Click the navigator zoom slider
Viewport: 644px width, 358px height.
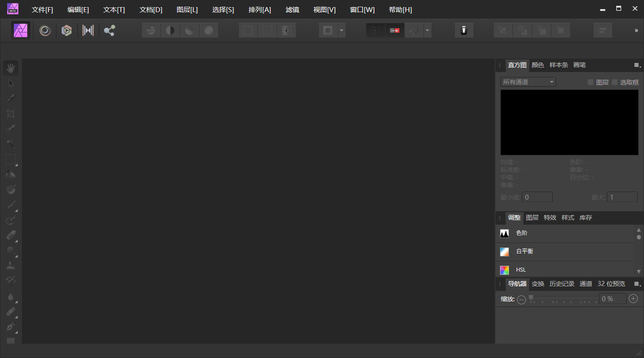click(563, 298)
